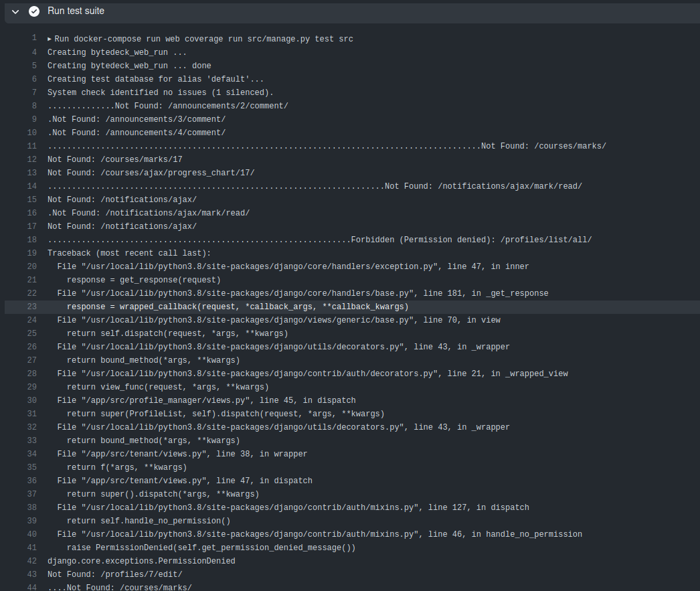Click 'raise PermissionDenied' line
This screenshot has height=591, width=700.
click(211, 547)
